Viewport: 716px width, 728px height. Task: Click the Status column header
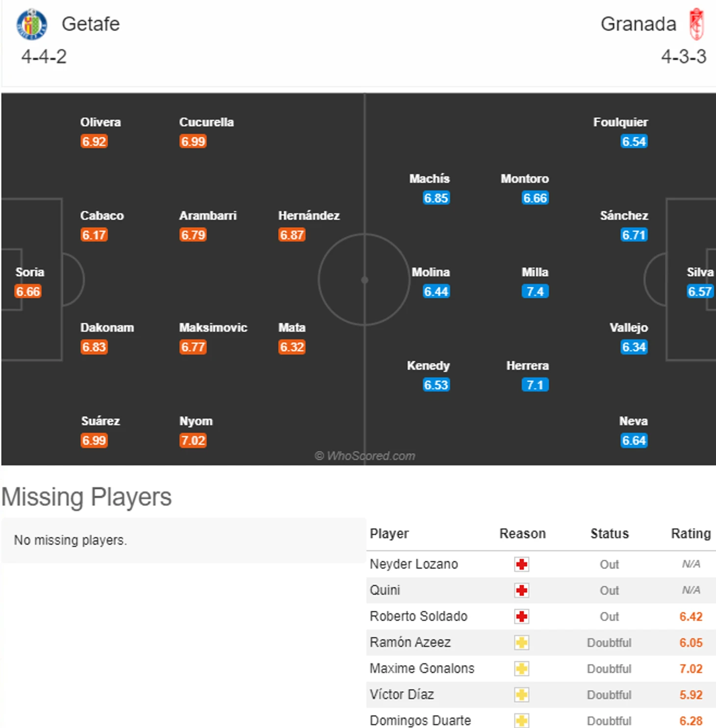609,533
